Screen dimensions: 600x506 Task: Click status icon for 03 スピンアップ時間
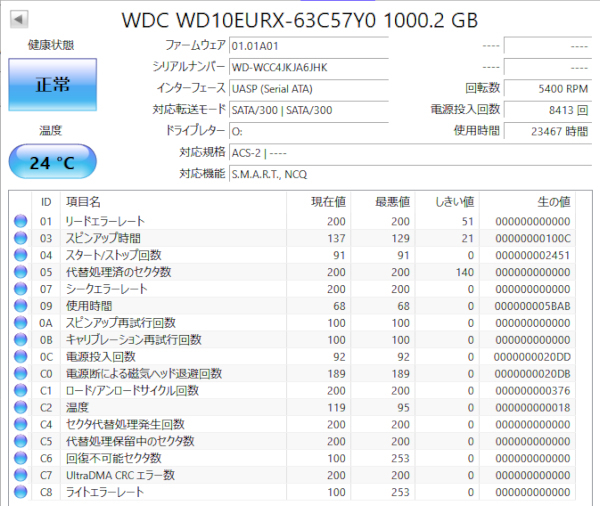tap(21, 238)
